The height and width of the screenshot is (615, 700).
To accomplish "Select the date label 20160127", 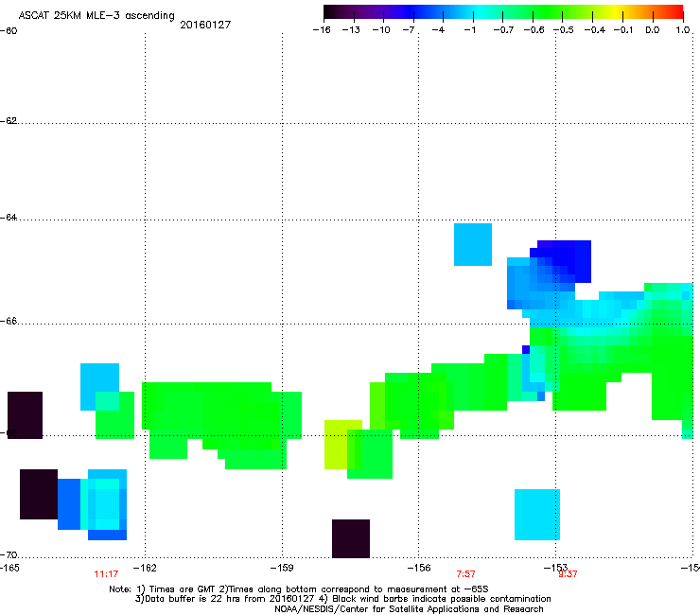I will point(205,25).
